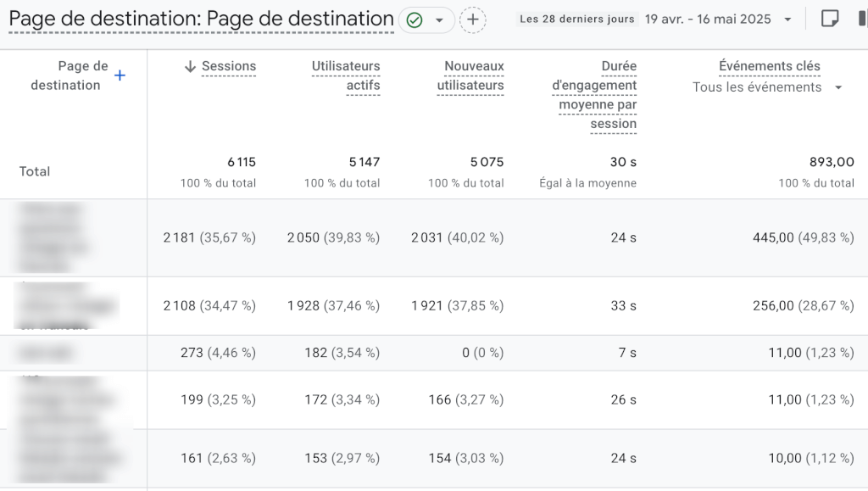
Task: Click key events cell '256,00 (28,67 %)'
Action: point(804,306)
